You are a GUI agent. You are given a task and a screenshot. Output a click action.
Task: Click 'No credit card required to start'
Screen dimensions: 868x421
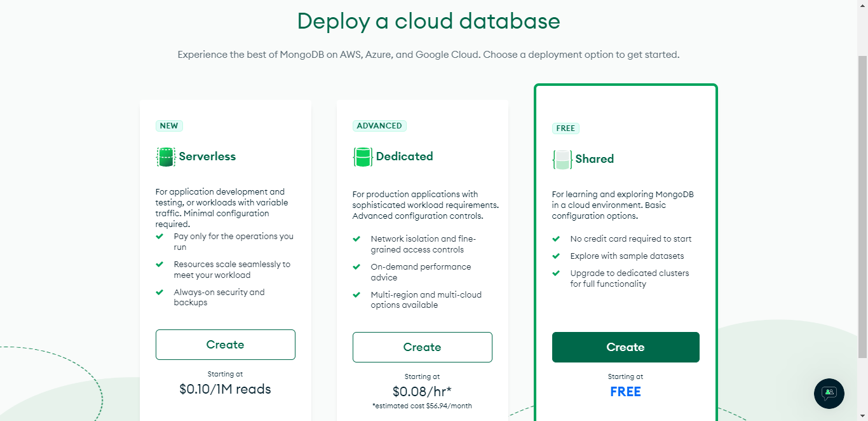pyautogui.click(x=631, y=239)
